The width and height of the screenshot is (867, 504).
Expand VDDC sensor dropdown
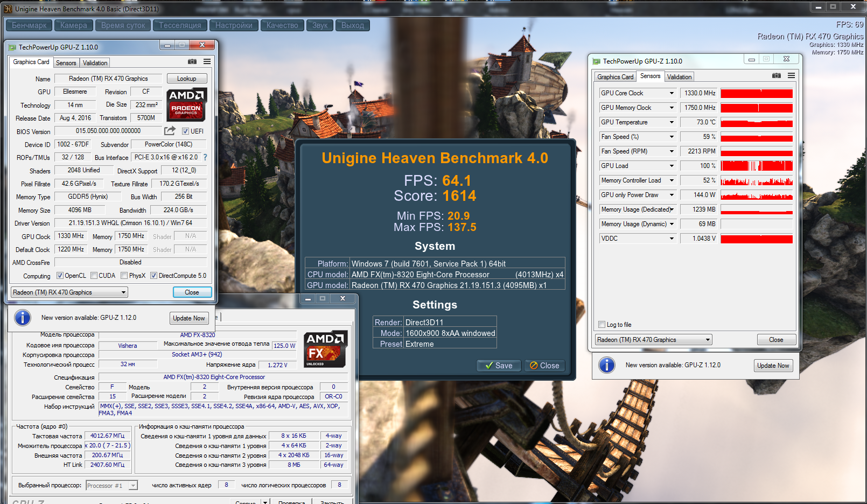(672, 239)
